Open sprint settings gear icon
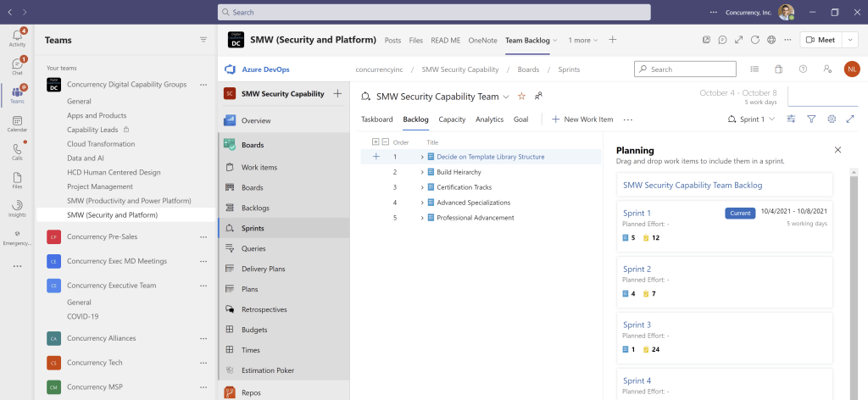868x400 pixels. [832, 119]
